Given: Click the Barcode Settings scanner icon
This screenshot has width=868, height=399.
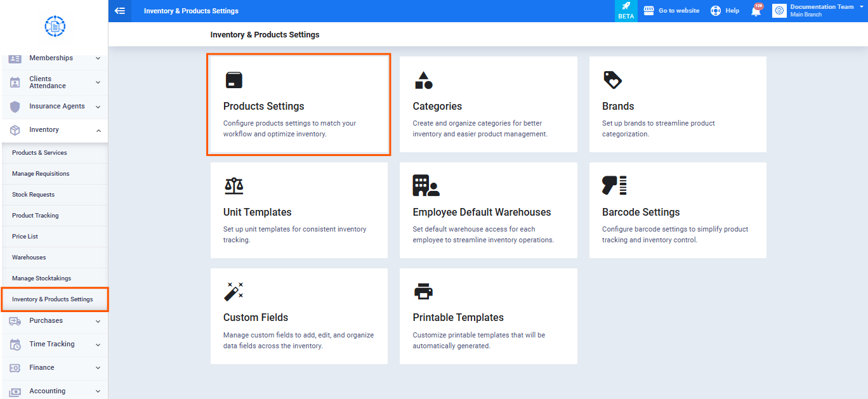Looking at the screenshot, I should 614,185.
